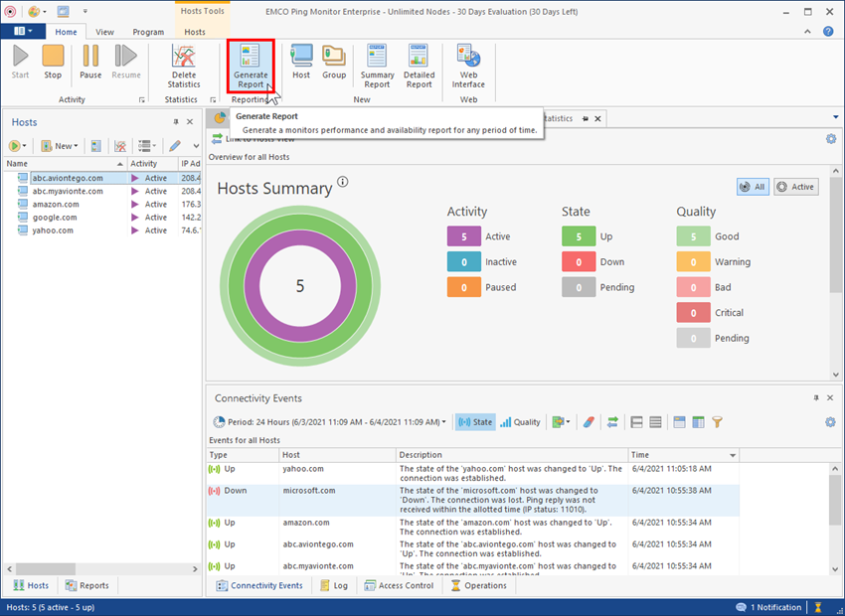This screenshot has width=845, height=616.
Task: Open the New dropdown in Hosts panel
Action: tap(60, 146)
